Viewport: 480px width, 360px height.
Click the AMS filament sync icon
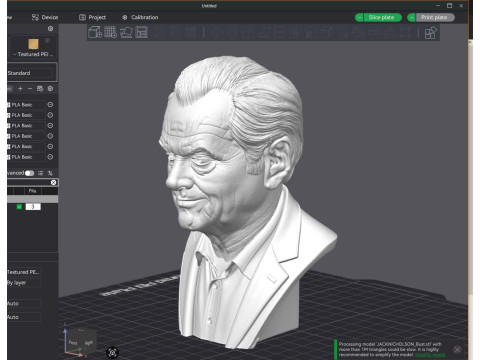point(40,88)
